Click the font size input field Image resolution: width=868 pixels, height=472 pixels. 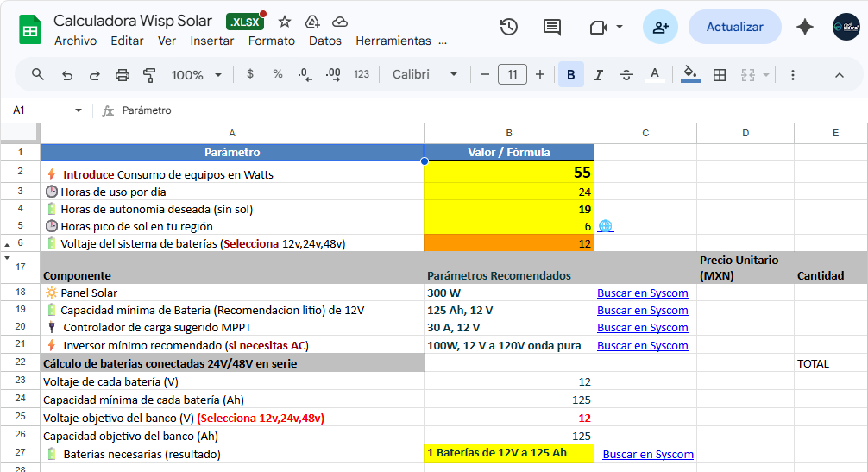(x=512, y=75)
